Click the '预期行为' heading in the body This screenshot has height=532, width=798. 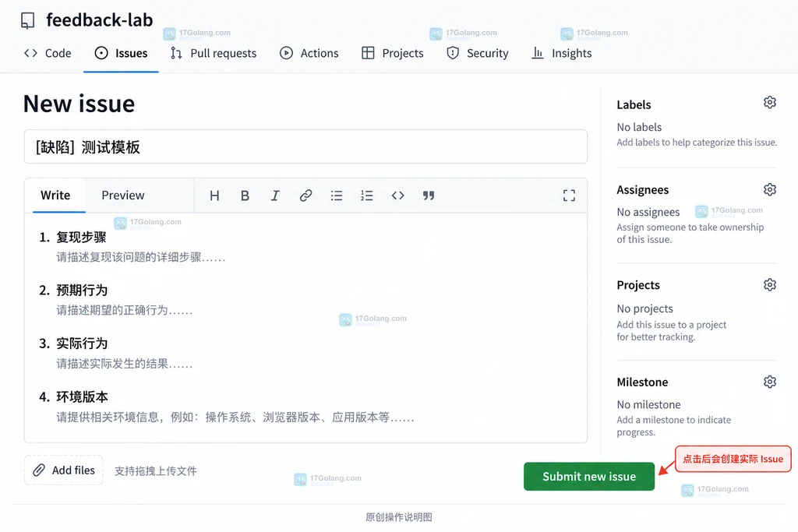point(82,291)
